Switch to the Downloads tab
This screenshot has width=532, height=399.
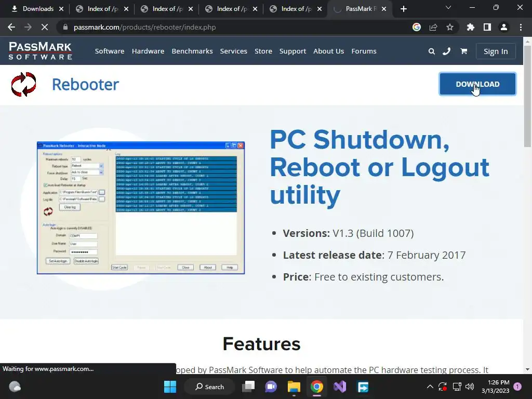tap(34, 9)
